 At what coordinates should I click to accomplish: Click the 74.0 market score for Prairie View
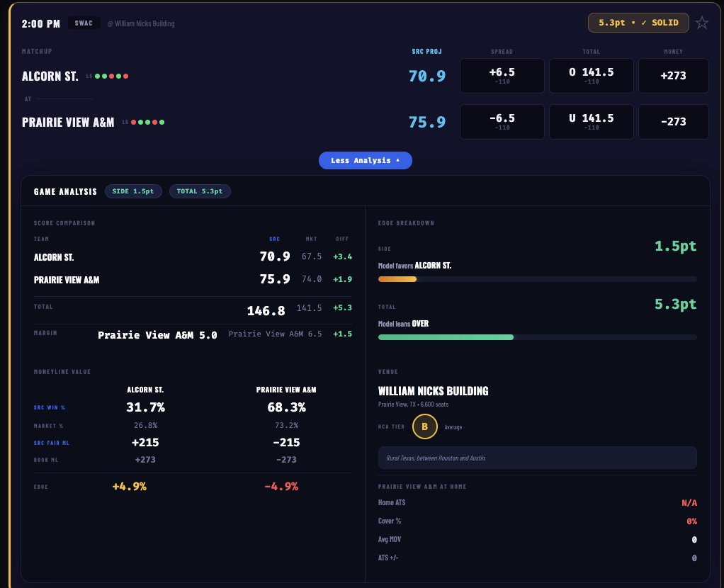pos(312,279)
